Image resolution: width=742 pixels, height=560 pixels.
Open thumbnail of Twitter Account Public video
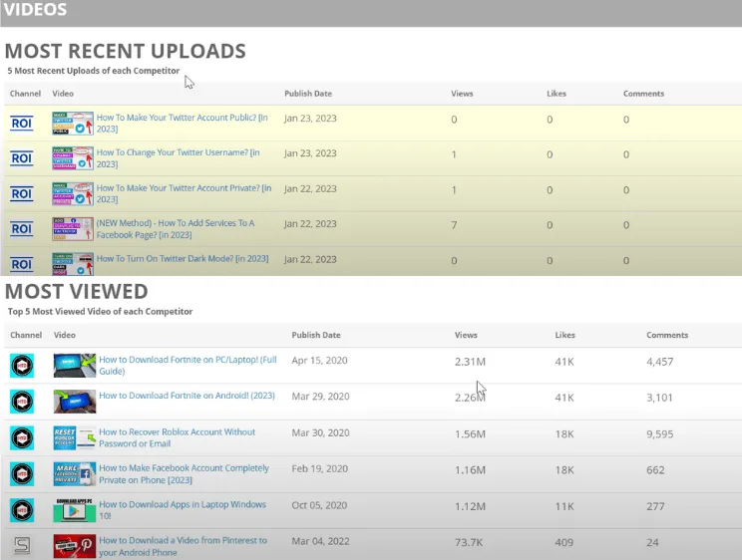(73, 124)
